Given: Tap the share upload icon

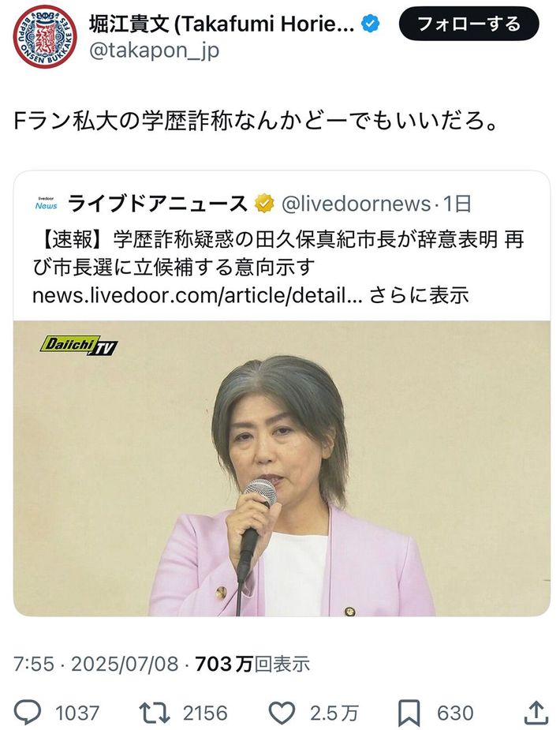Looking at the screenshot, I should [x=536, y=713].
